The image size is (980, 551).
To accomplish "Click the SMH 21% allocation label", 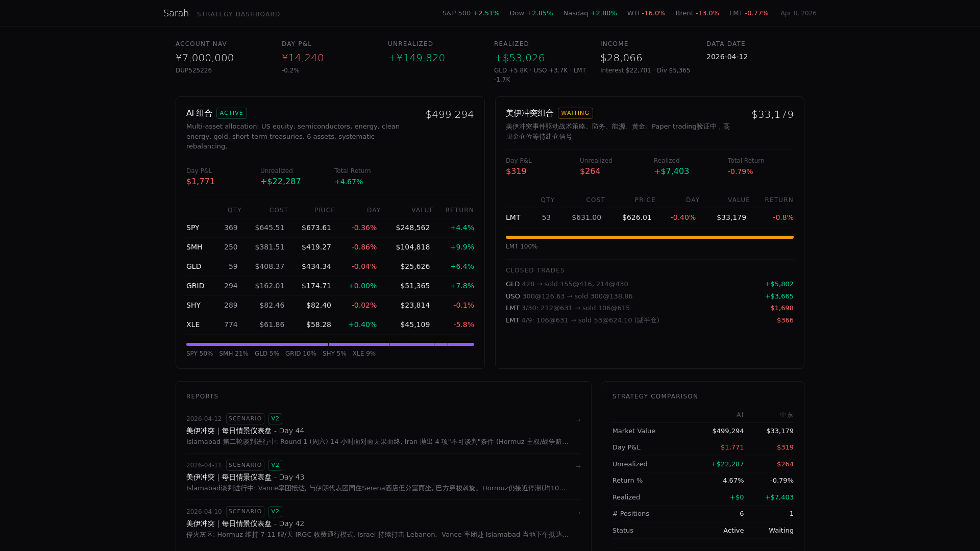I will click(x=234, y=354).
